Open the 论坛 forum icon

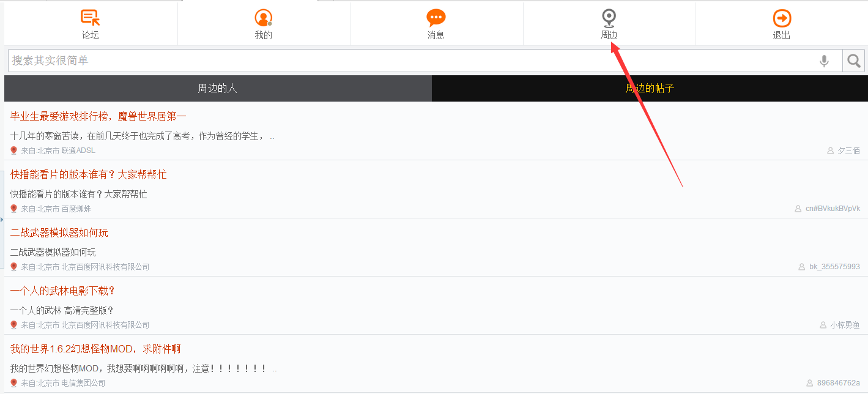tap(91, 18)
